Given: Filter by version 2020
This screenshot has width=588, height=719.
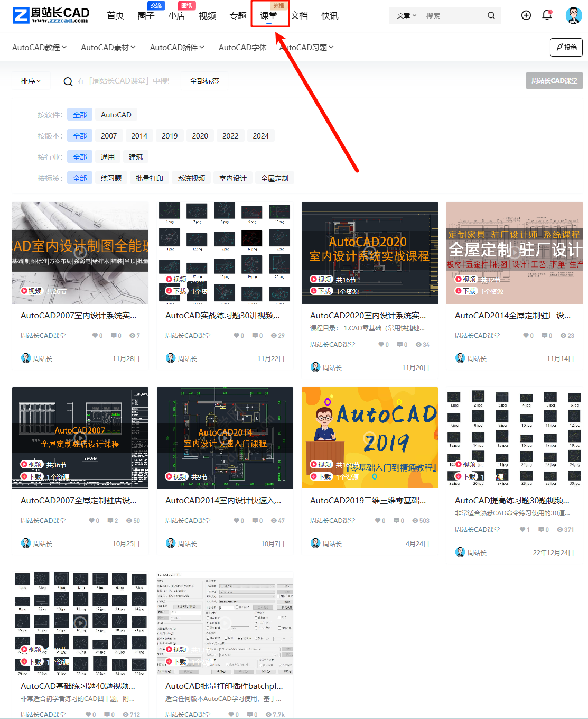Looking at the screenshot, I should point(200,136).
